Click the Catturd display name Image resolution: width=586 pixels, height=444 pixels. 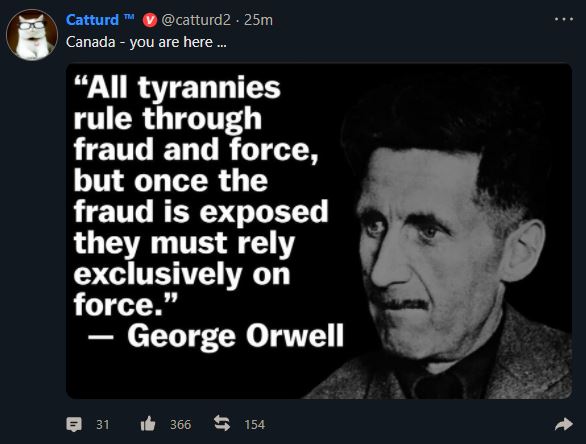[92, 20]
